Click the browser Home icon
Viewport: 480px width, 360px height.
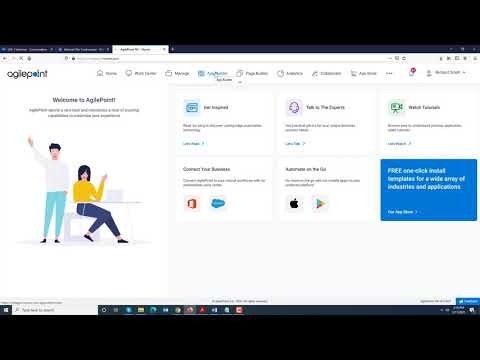click(29, 58)
